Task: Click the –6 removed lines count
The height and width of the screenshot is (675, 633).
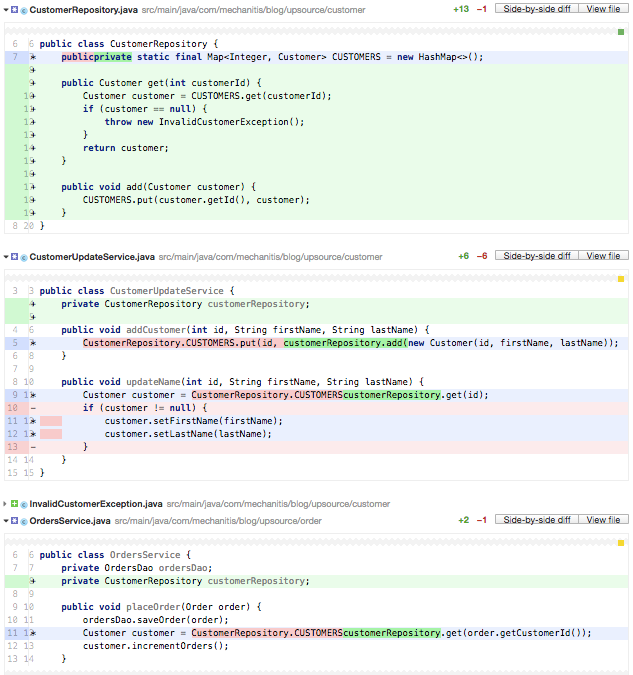Action: 482,256
